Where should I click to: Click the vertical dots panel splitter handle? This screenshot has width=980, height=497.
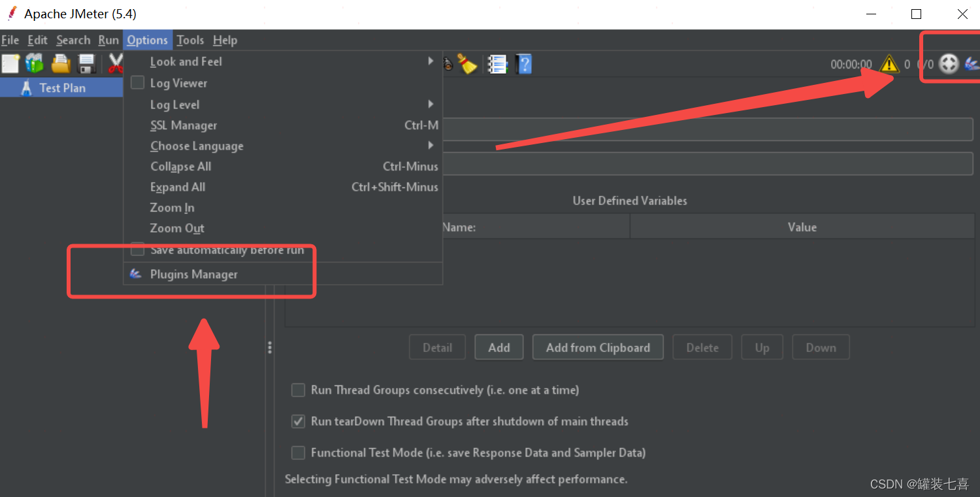(269, 347)
